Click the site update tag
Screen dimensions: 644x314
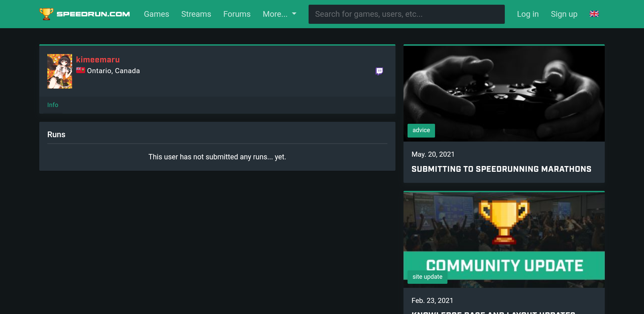coord(427,277)
